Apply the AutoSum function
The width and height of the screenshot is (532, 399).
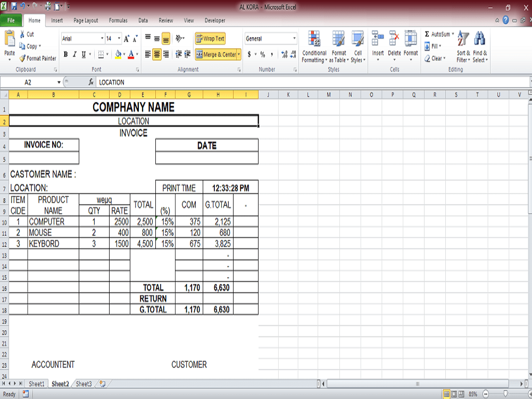tap(437, 34)
